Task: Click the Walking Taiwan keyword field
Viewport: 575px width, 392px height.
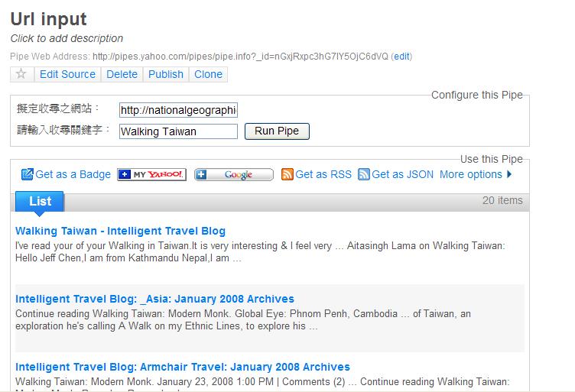Action: (178, 131)
